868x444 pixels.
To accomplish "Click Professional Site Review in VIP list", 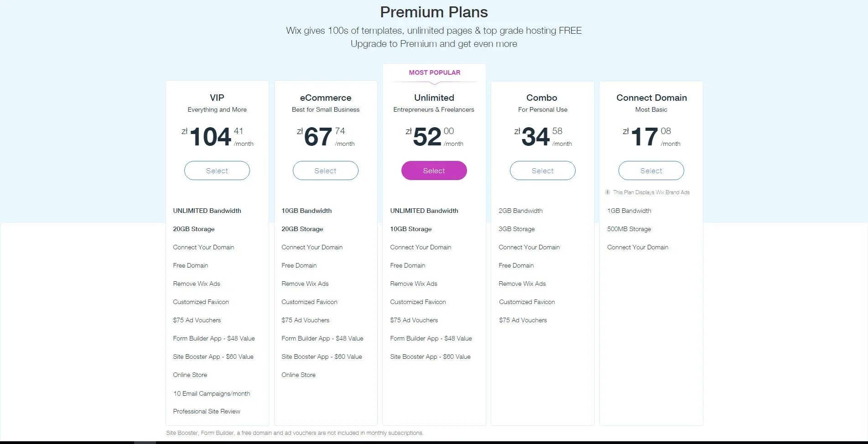I will coord(207,411).
